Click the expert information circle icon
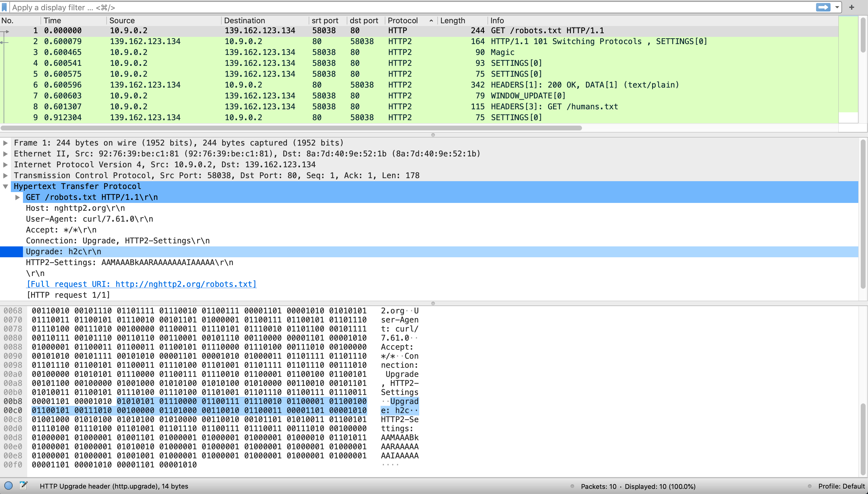This screenshot has height=494, width=868. tap(8, 486)
